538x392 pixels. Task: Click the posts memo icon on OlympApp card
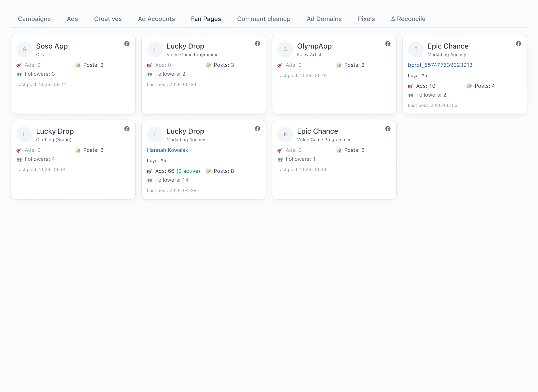coord(339,65)
